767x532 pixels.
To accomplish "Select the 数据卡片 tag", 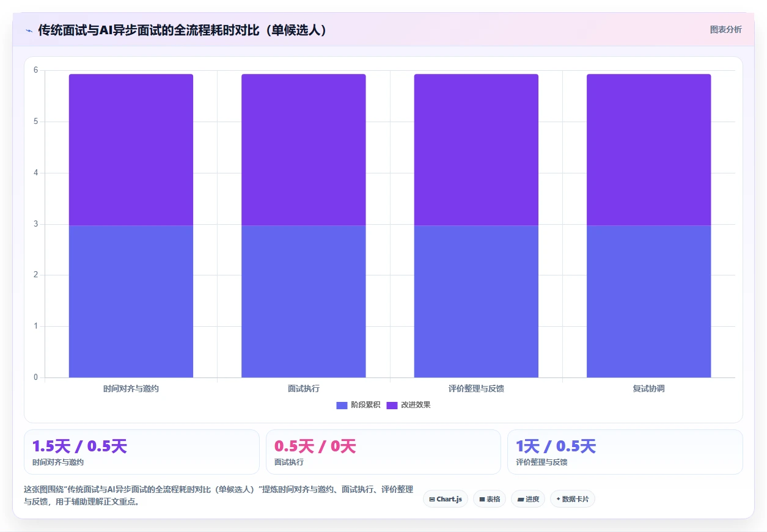I will tap(573, 499).
